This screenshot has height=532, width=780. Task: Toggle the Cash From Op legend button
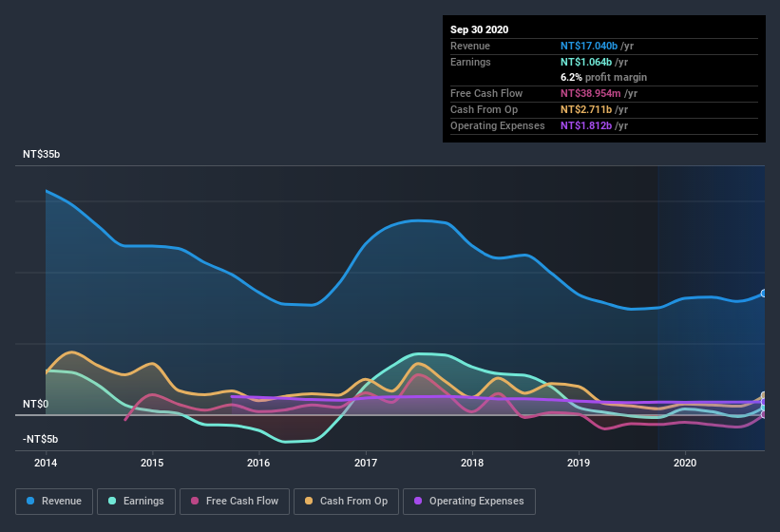(x=346, y=502)
